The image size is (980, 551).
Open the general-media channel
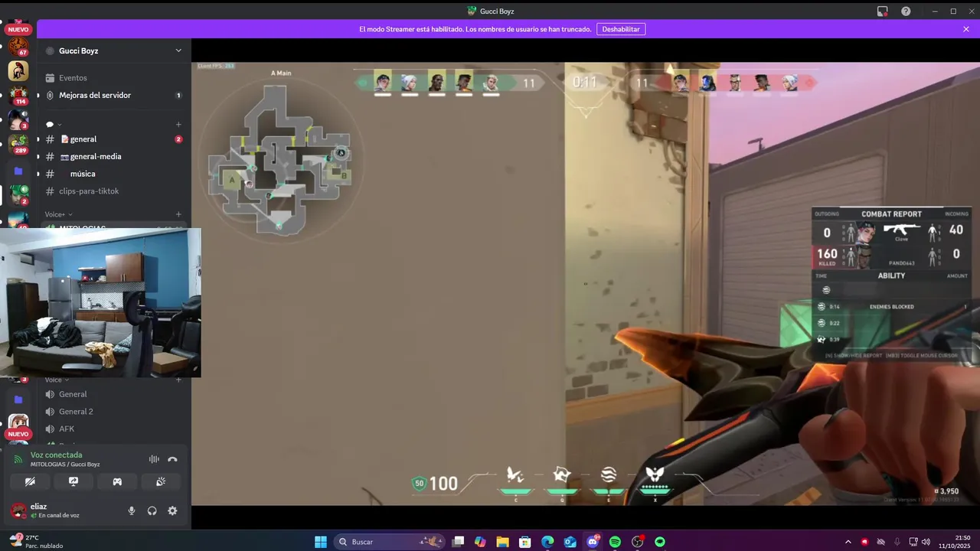pos(114,157)
